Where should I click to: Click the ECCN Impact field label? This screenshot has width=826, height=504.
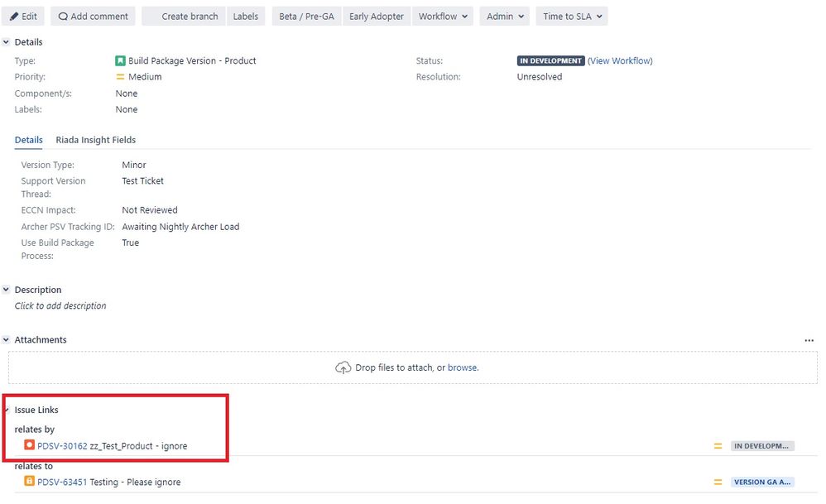(49, 210)
